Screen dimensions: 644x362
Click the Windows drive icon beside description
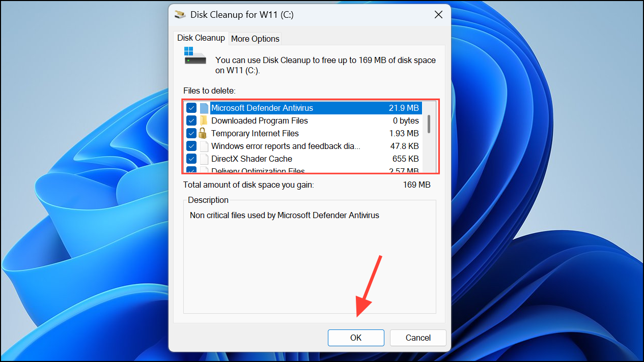point(195,56)
